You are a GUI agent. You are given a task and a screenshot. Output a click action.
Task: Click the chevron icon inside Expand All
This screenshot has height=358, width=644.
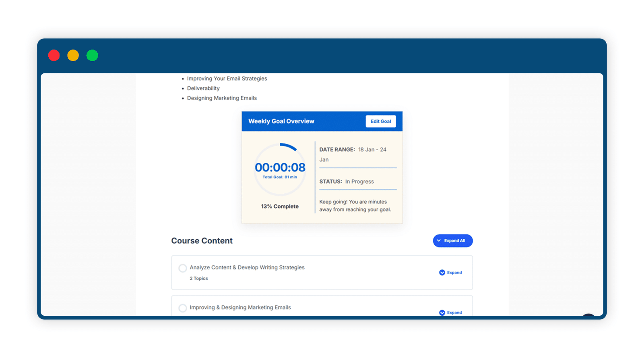(439, 241)
